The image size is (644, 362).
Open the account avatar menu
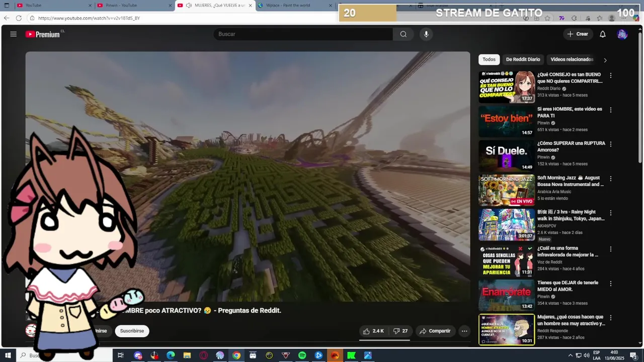point(622,34)
